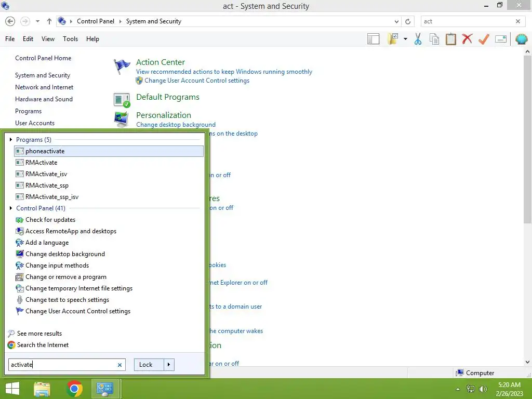
Task: Select Network and Internet in sidebar
Action: pyautogui.click(x=44, y=87)
